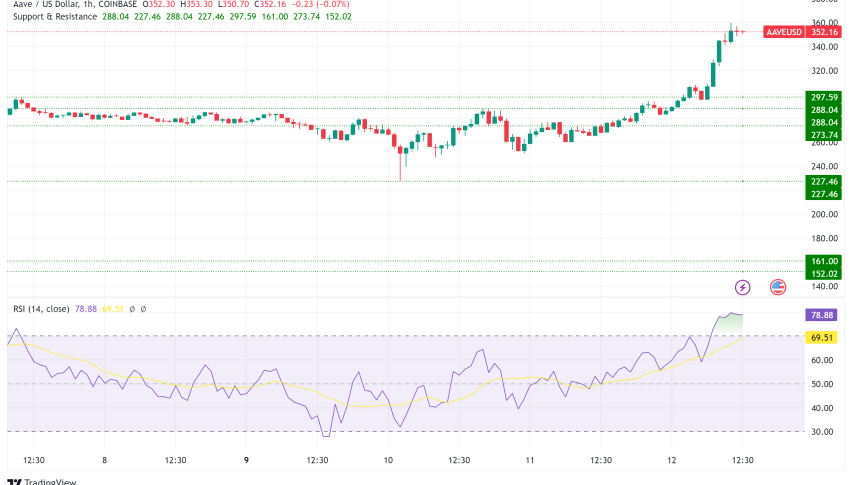
Task: Click the RSI 60.00 scale label
Action: pyautogui.click(x=822, y=360)
